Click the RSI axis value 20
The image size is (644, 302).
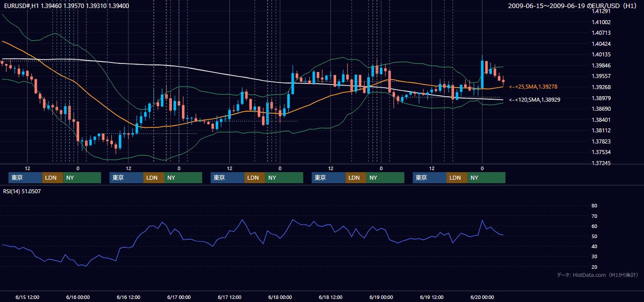pos(594,267)
